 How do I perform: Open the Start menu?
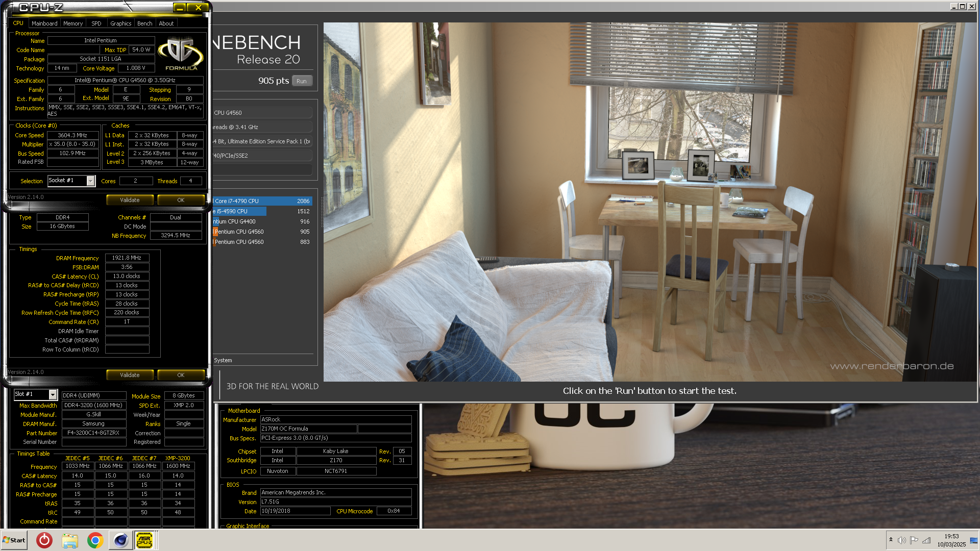[14, 540]
